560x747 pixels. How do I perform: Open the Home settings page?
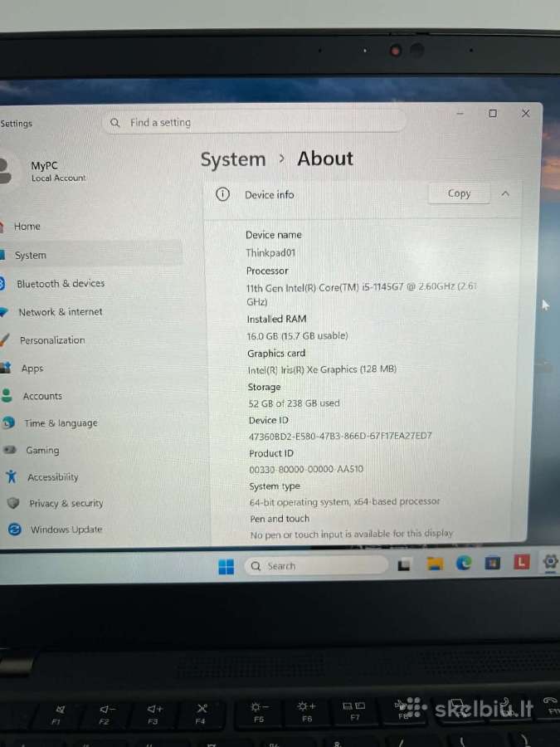(x=27, y=227)
